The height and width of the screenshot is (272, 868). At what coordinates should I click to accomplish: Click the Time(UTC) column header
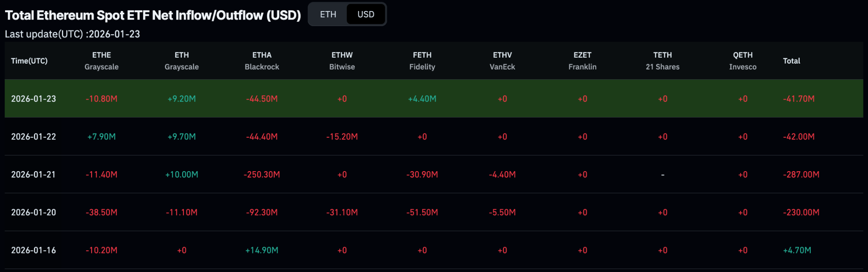(x=29, y=61)
